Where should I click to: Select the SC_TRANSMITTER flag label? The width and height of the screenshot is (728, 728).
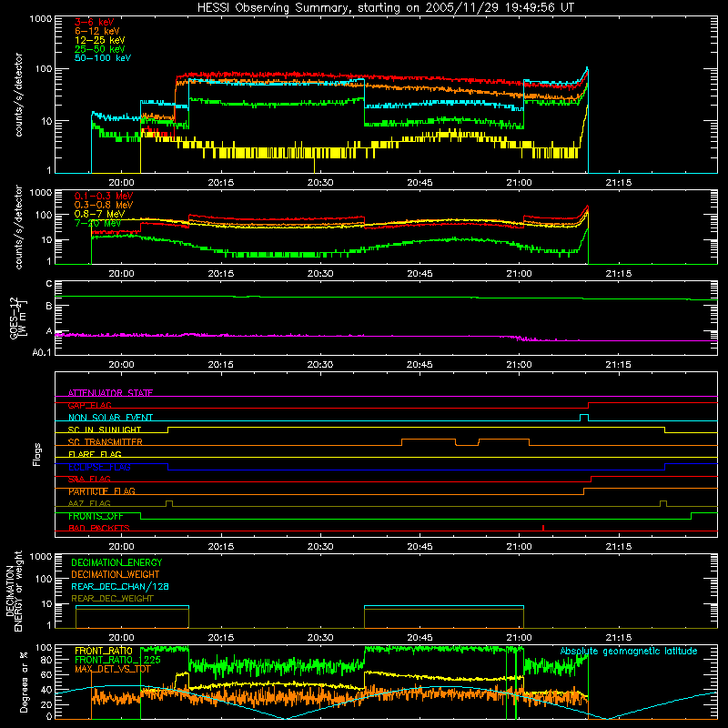[105, 442]
